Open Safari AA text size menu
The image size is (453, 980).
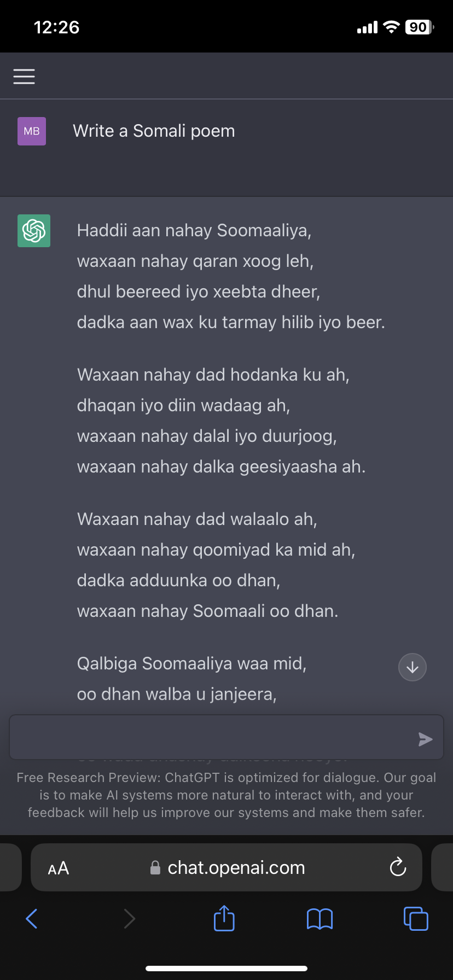pos(59,868)
